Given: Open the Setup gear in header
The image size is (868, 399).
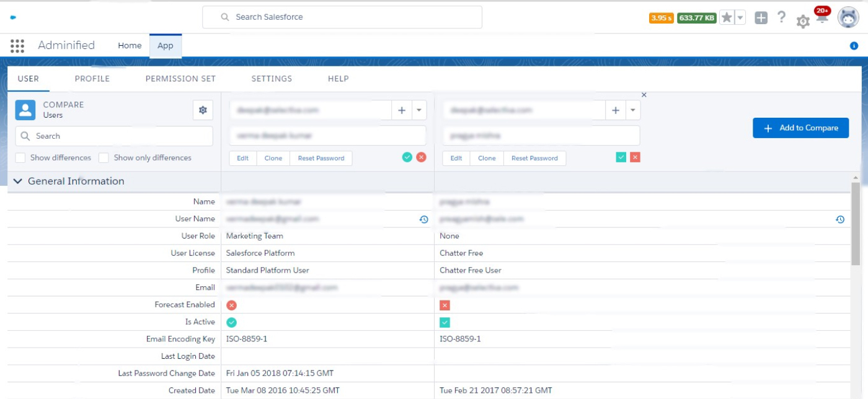Looking at the screenshot, I should (802, 22).
